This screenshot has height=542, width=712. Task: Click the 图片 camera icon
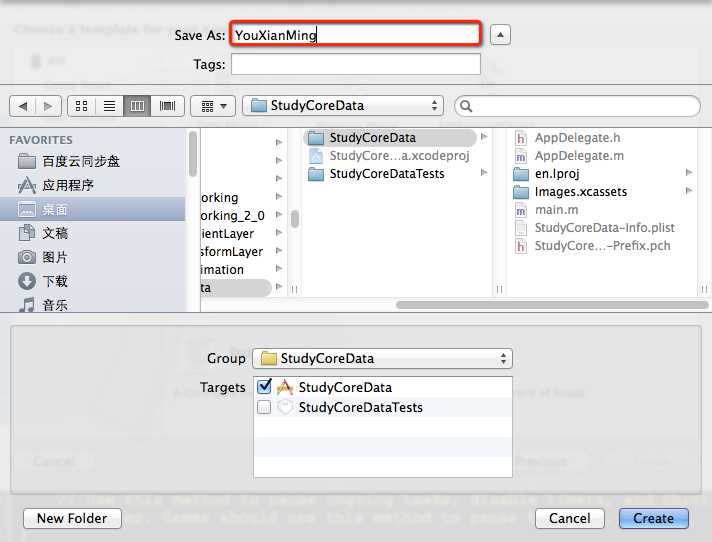[x=27, y=257]
